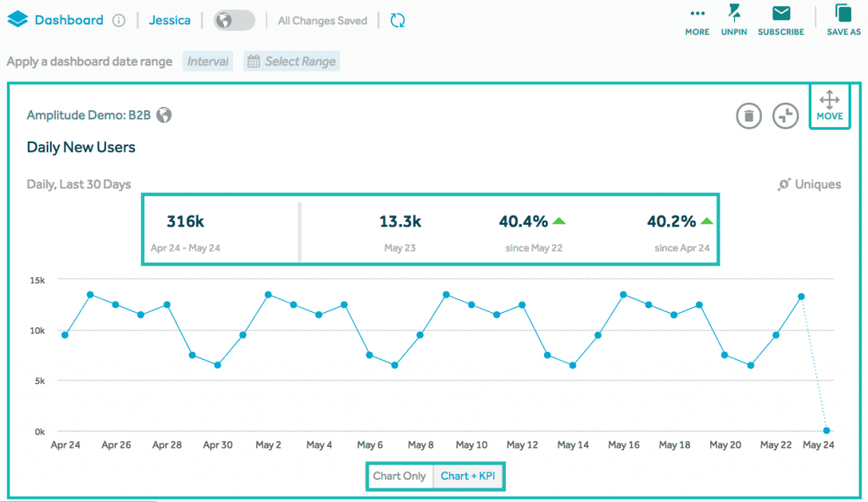Open the Interval dropdown
868x502 pixels.
coord(208,60)
